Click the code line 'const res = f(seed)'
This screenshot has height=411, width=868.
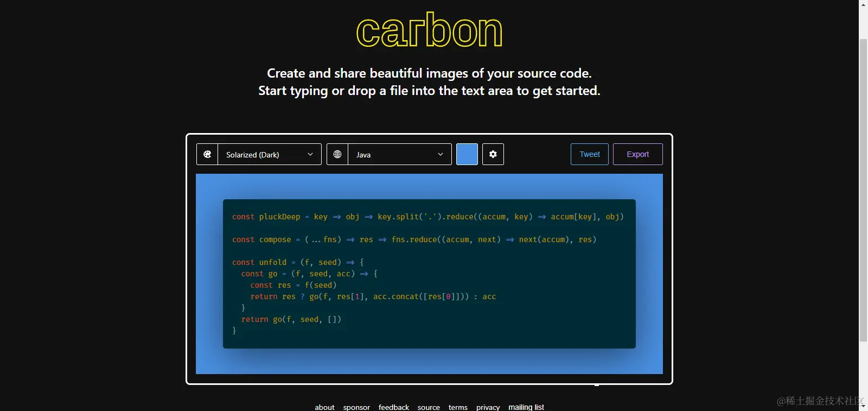pos(293,285)
